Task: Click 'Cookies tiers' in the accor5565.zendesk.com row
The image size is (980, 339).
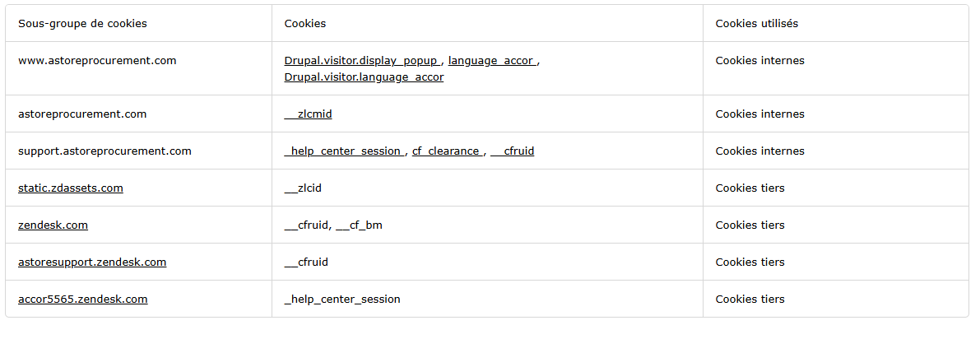Action: (750, 300)
